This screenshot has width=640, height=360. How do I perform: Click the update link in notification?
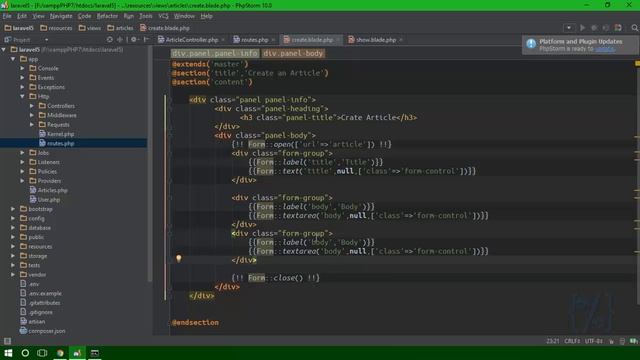[605, 49]
